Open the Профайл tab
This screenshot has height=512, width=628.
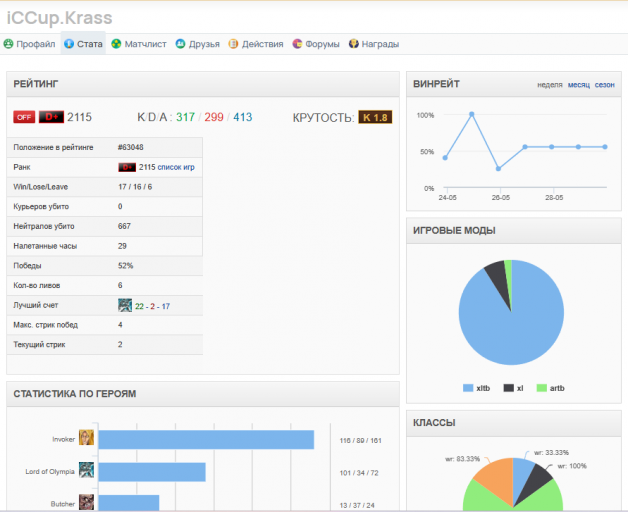click(x=29, y=44)
